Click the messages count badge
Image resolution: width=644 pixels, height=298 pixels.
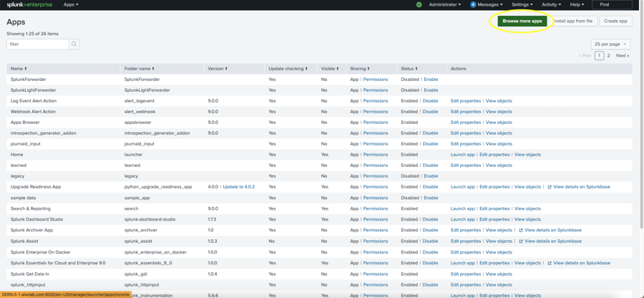coord(473,4)
